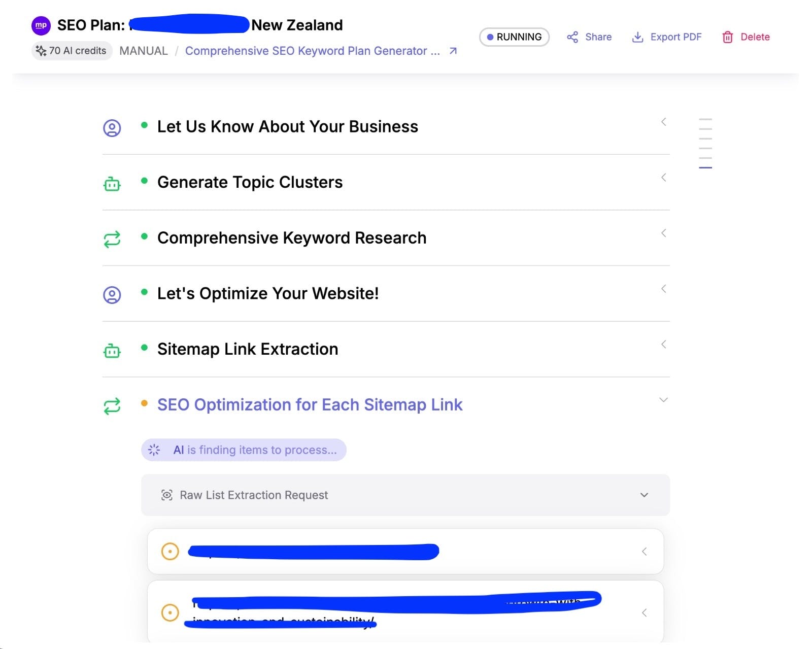Click the purple mp logo icon
The width and height of the screenshot is (812, 649).
41,25
